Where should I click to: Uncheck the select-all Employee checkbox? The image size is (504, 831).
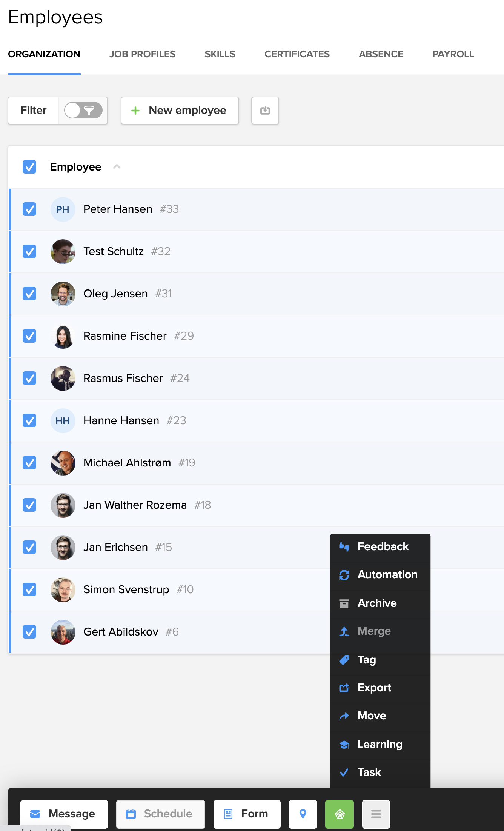[x=29, y=167]
